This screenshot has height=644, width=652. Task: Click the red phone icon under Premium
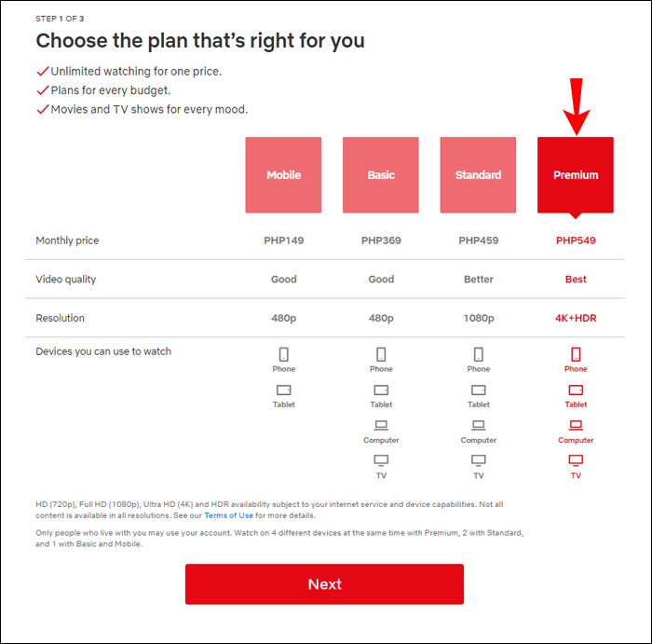(x=576, y=354)
